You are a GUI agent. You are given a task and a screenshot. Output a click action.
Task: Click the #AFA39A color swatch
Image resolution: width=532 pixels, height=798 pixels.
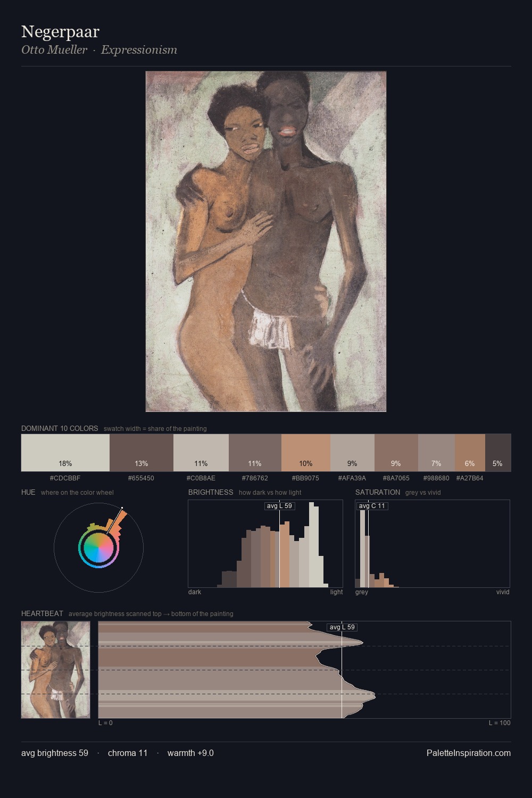(352, 453)
